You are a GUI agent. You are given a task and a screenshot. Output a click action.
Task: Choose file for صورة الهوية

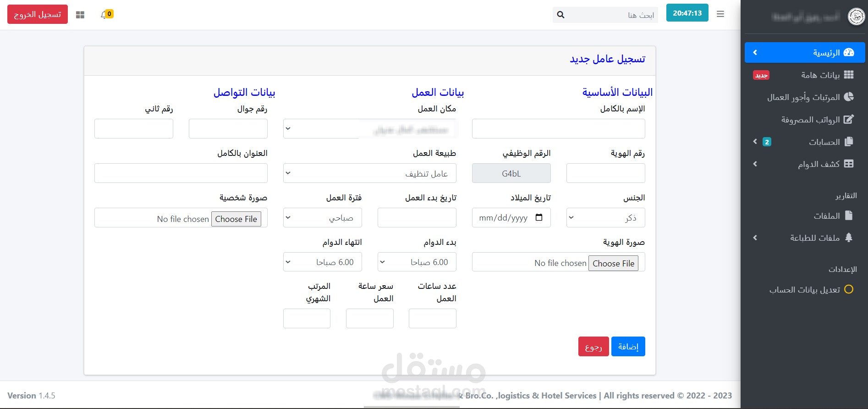[x=613, y=263]
